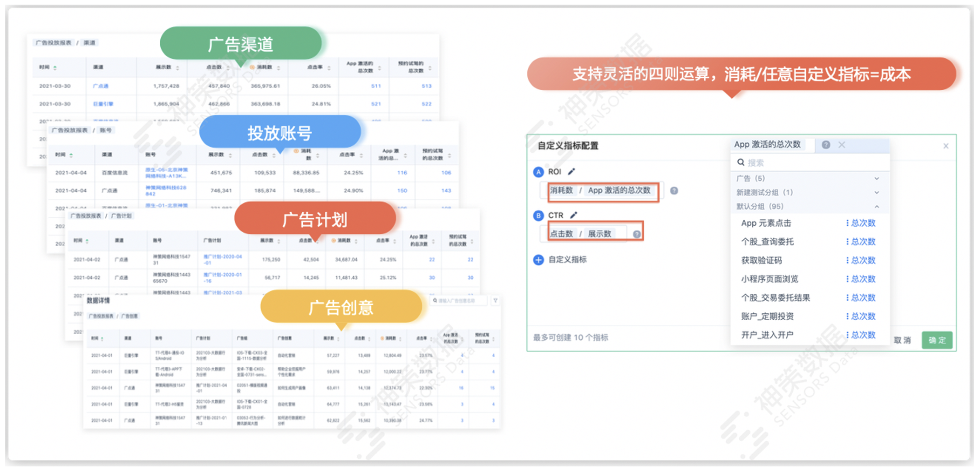Click the App 激活的总次数 token in ROI formula
Screen dimensions: 980x472
pyautogui.click(x=619, y=190)
